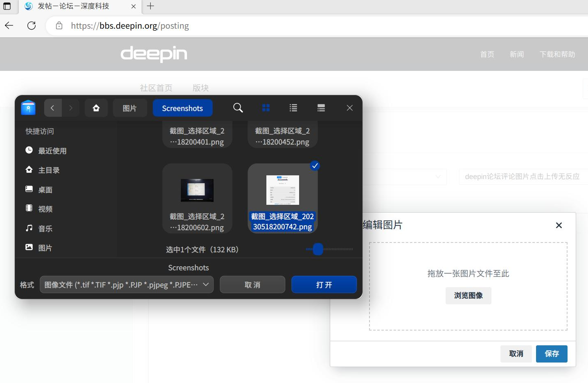The image size is (588, 383).
Task: Click the 图片 breadcrumb in path bar
Action: click(130, 108)
